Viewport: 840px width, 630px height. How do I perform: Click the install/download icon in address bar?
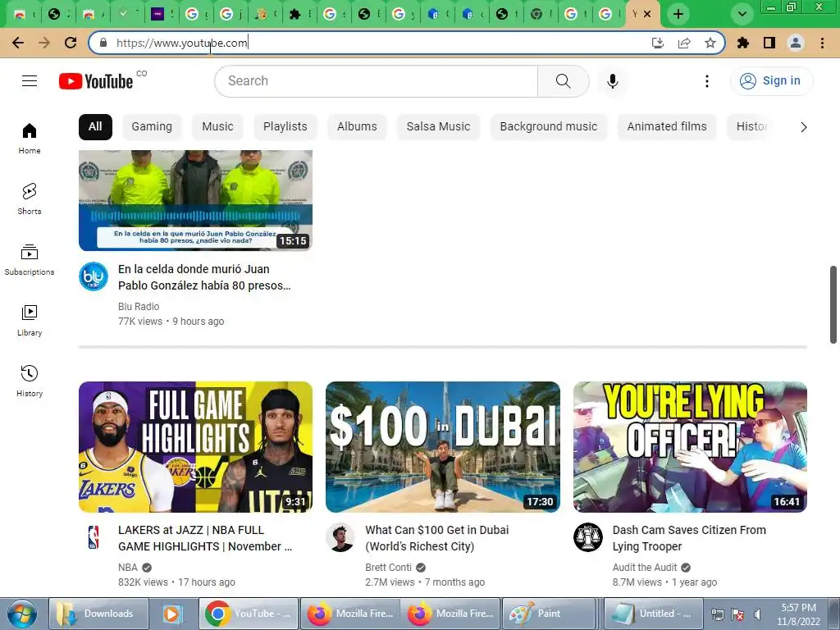pyautogui.click(x=658, y=43)
